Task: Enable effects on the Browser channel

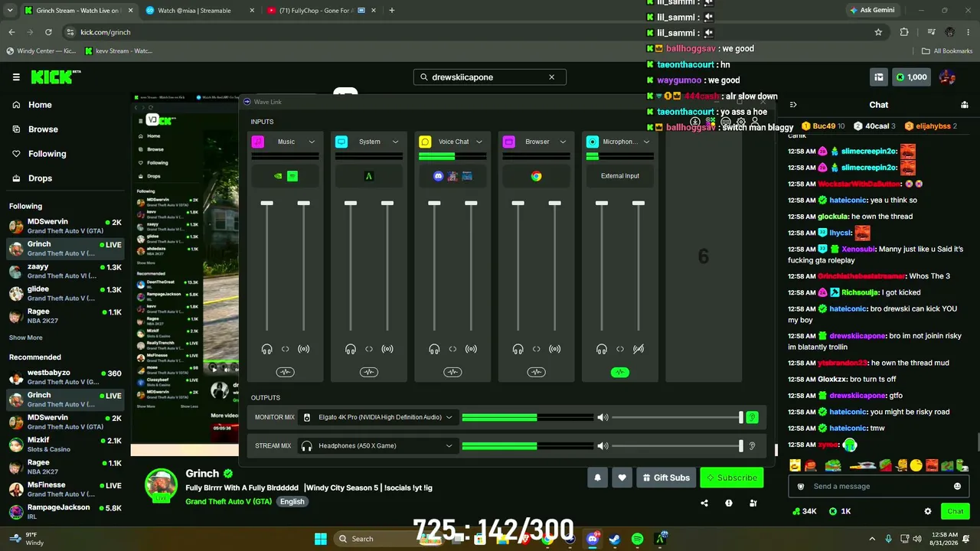Action: click(x=536, y=372)
